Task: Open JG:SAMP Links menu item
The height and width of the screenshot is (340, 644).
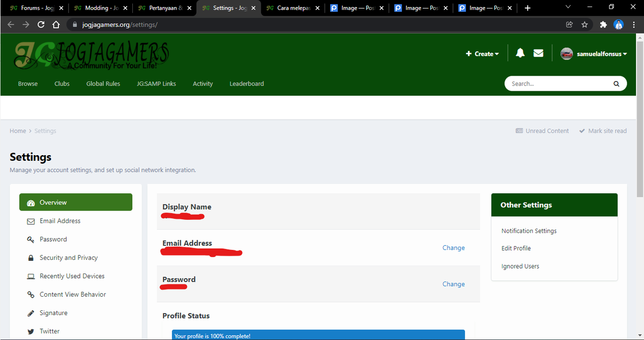Action: tap(156, 84)
